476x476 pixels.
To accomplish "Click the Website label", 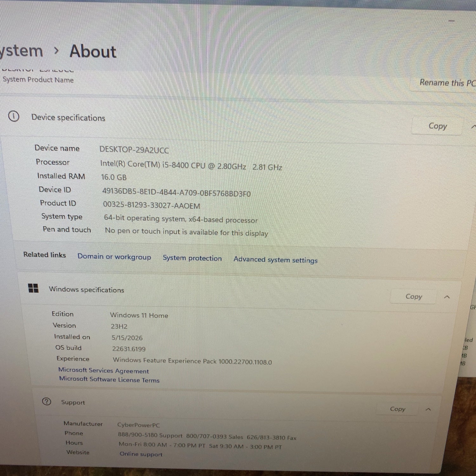I will pos(78,452).
